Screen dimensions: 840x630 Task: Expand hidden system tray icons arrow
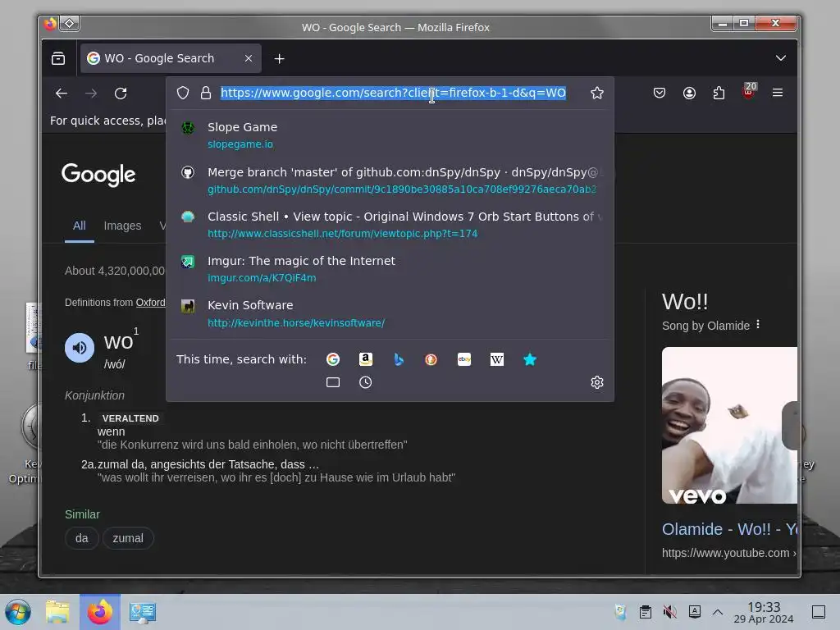click(x=718, y=612)
